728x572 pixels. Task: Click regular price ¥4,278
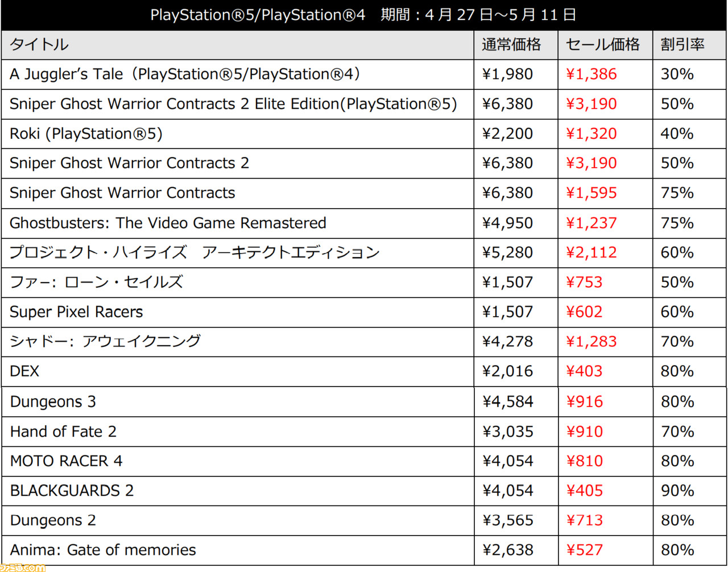click(x=507, y=342)
